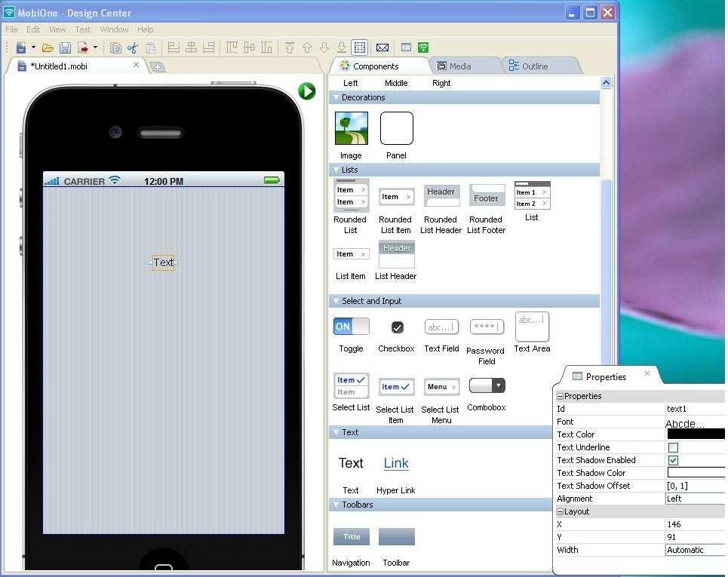Viewport: 728px width, 577px height.
Task: Click the properties window toolbar icon
Action: pyautogui.click(x=406, y=48)
